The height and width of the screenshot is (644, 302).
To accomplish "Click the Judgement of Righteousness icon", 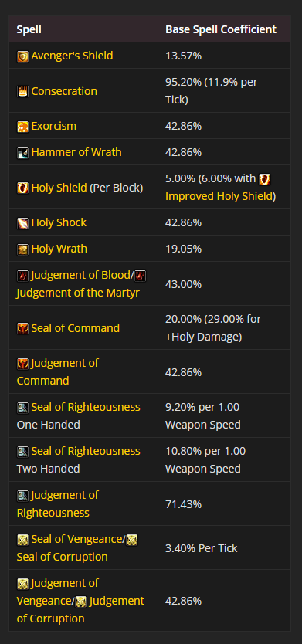I will [22, 495].
